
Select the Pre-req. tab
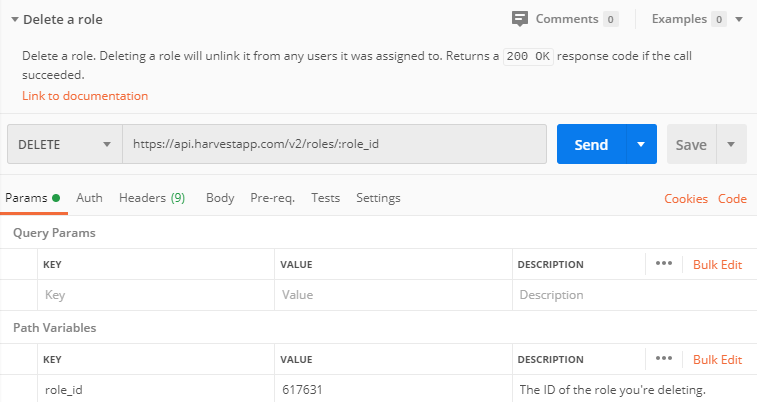[x=273, y=198]
